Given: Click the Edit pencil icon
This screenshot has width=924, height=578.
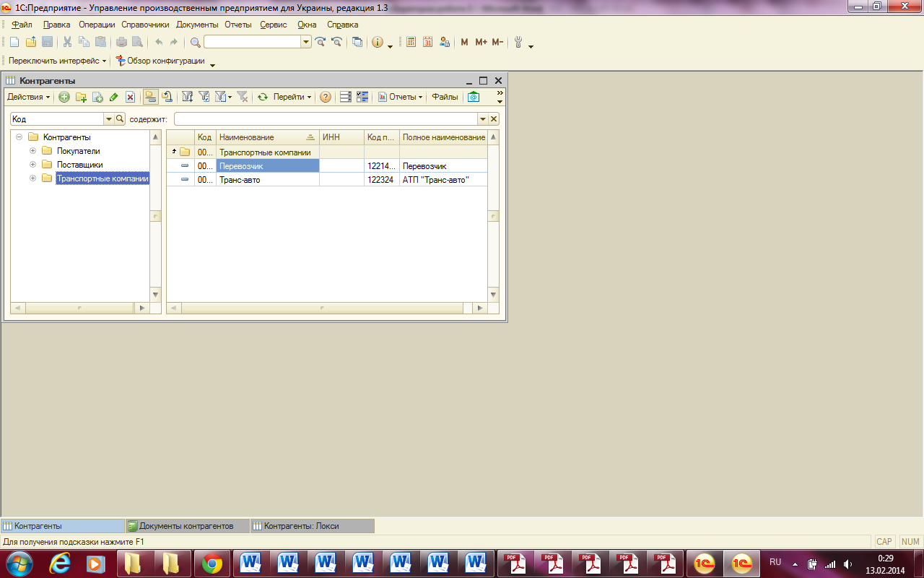Looking at the screenshot, I should click(114, 97).
